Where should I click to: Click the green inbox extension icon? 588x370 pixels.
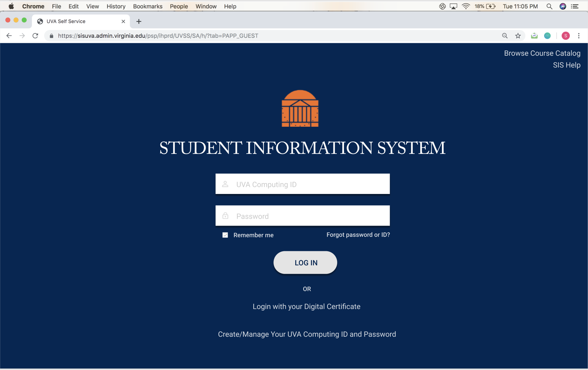(x=534, y=36)
